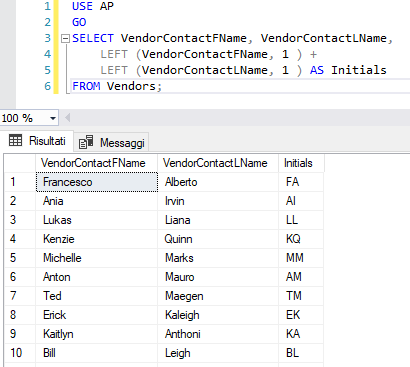410x367 pixels.
Task: Select the grid's top-left corner cell
Action: [20, 163]
